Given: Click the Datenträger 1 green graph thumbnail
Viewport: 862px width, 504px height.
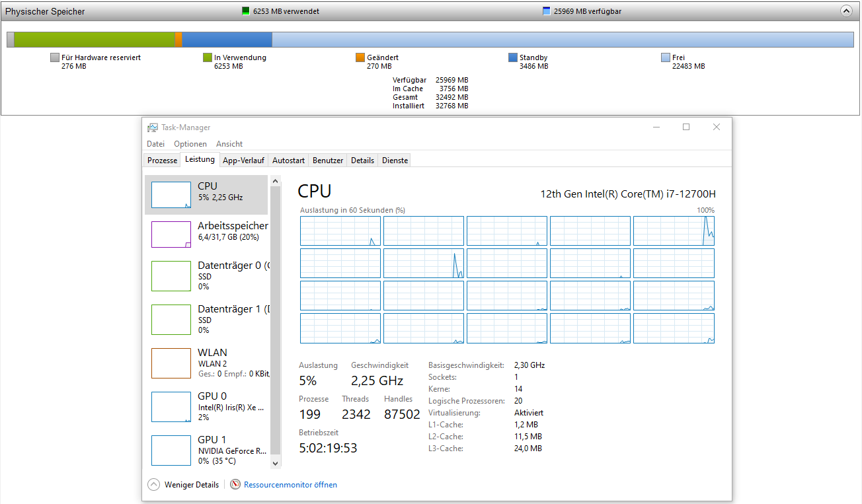Looking at the screenshot, I should pyautogui.click(x=171, y=320).
